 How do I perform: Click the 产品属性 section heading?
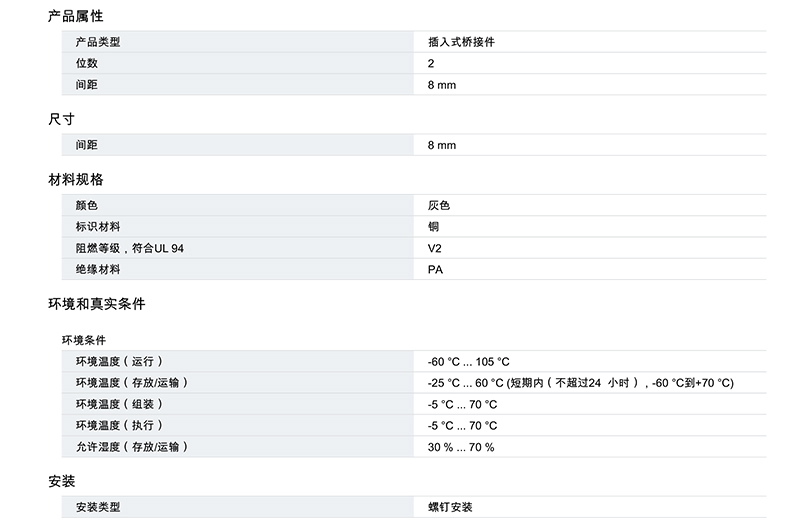tap(75, 17)
